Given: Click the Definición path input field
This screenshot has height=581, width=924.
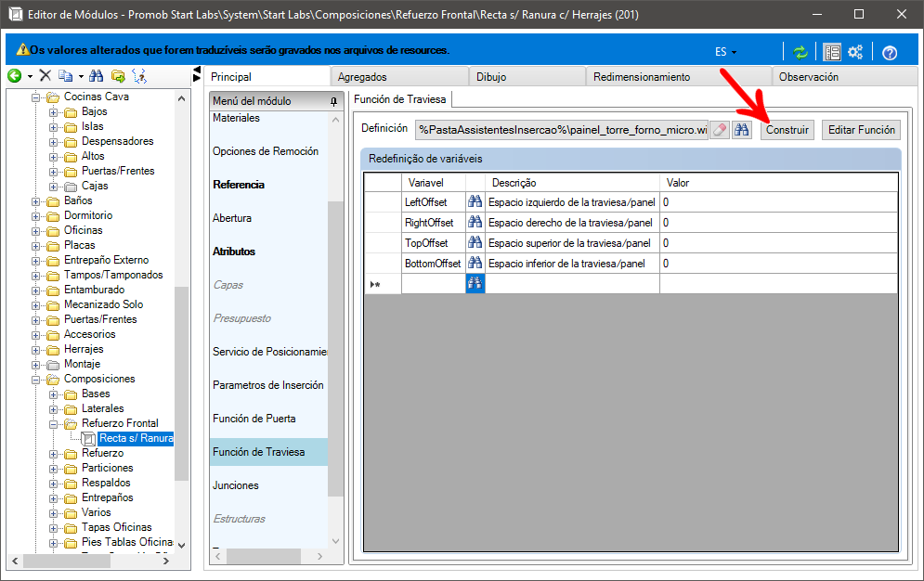Looking at the screenshot, I should click(x=562, y=130).
